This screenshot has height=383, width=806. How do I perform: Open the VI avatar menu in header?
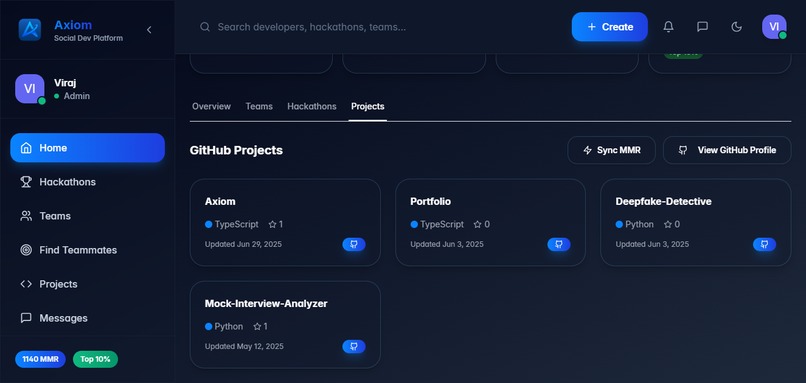coord(774,27)
